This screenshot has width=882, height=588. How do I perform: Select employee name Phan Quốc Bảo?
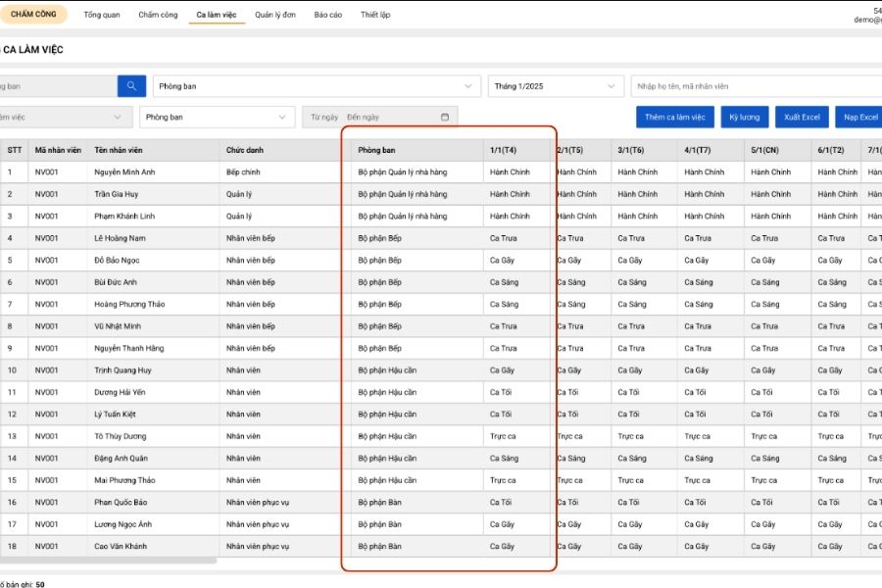pos(121,502)
